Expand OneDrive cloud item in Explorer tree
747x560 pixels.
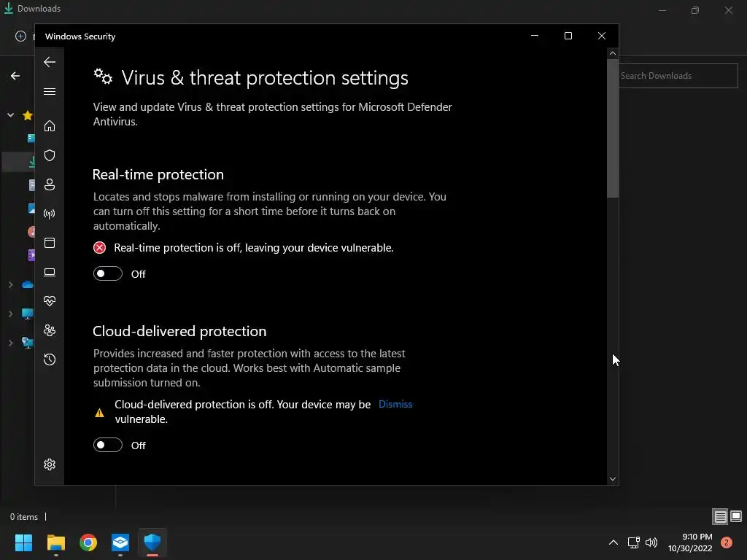pos(10,285)
